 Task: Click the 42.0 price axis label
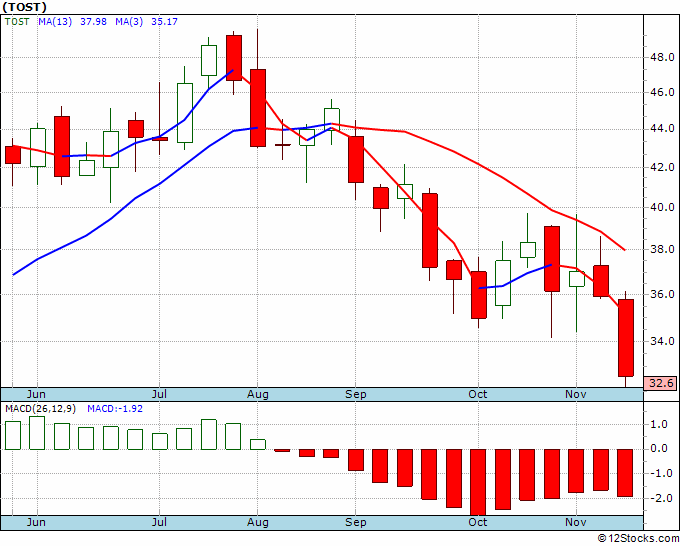coord(662,167)
